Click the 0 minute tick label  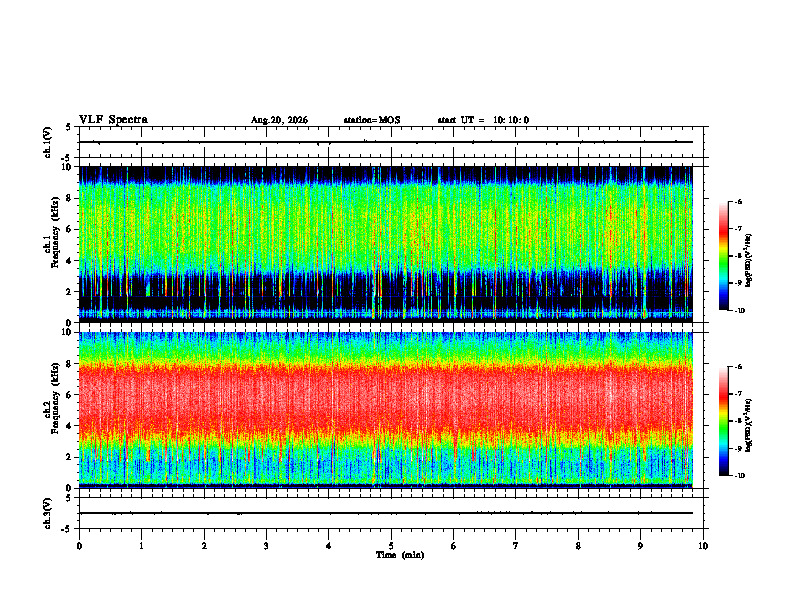pyautogui.click(x=79, y=546)
